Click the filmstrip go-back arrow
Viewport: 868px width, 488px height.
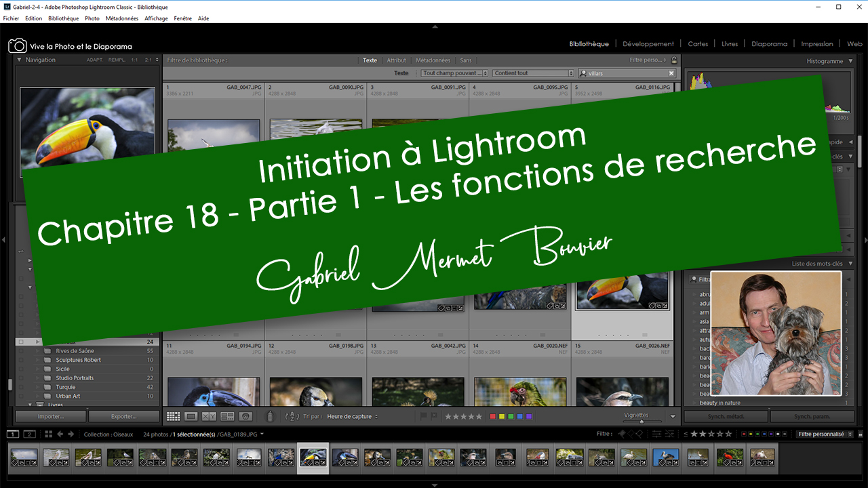[x=60, y=434]
